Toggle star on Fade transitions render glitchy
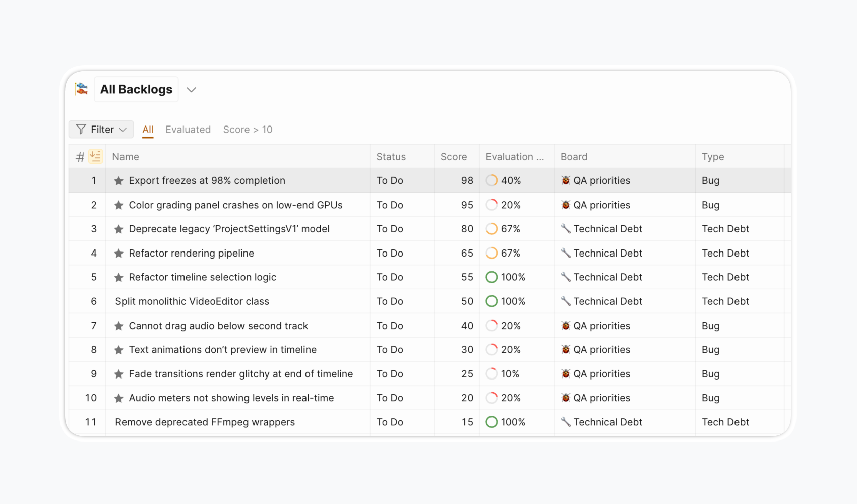The height and width of the screenshot is (504, 857). [x=119, y=374]
